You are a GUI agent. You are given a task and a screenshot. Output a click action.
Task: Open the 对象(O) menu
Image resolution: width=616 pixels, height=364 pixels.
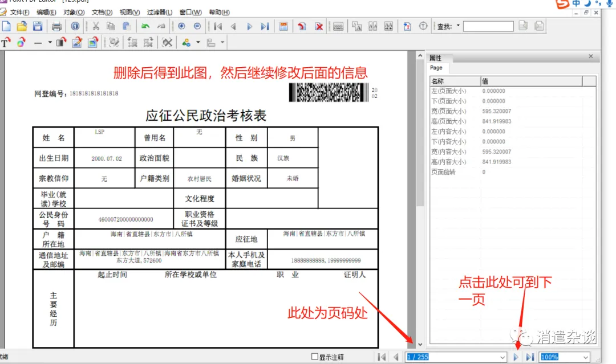click(74, 12)
